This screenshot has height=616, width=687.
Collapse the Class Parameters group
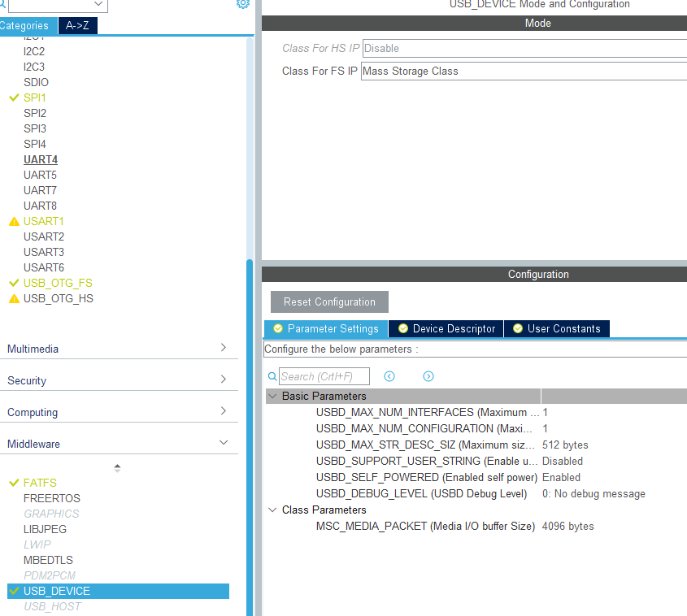pos(272,510)
